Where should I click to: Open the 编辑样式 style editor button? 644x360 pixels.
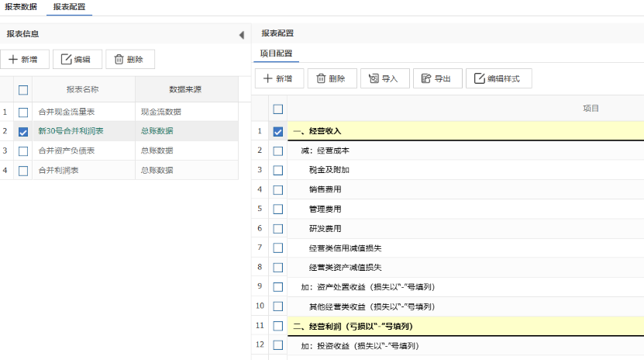click(x=498, y=78)
